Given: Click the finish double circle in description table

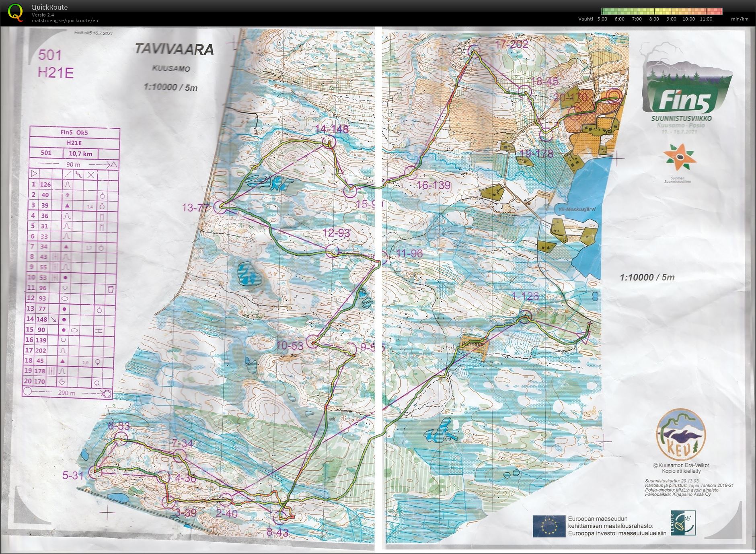Looking at the screenshot, I should coord(107,393).
